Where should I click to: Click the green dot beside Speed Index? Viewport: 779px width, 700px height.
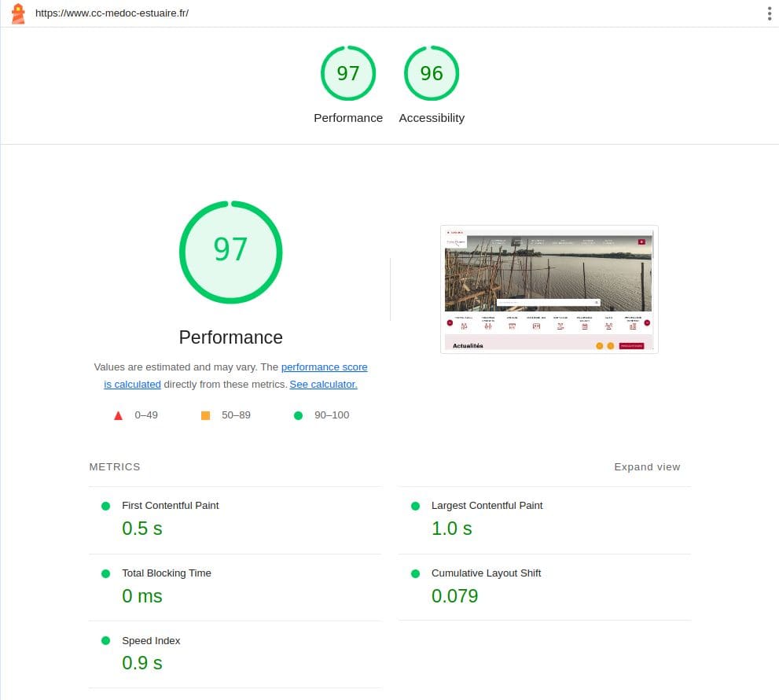click(x=105, y=641)
